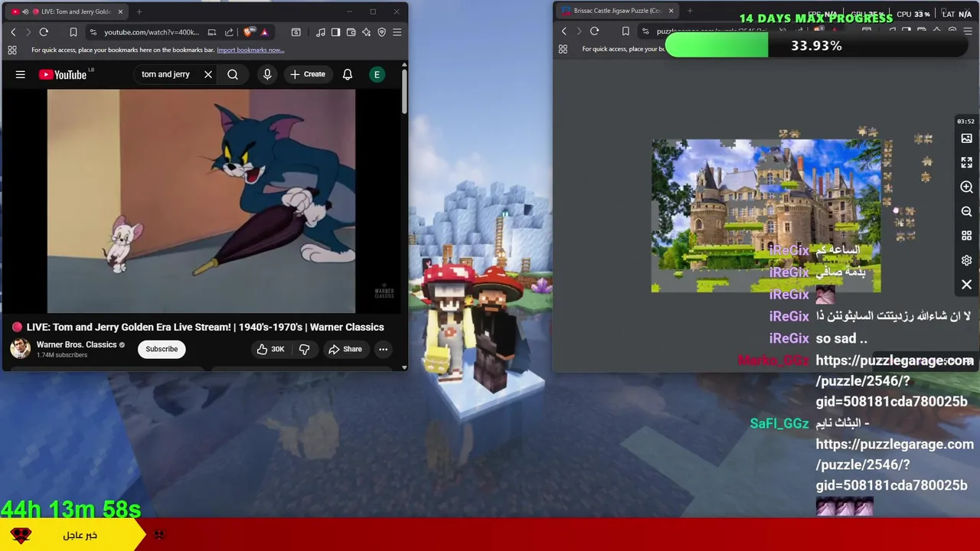
Task: Arrange puzzle pieces with grid icon
Action: point(966,236)
